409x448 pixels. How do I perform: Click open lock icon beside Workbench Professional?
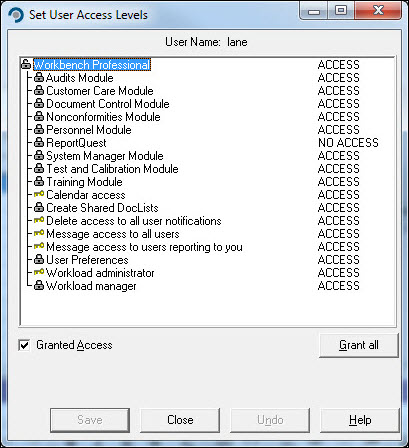point(26,64)
